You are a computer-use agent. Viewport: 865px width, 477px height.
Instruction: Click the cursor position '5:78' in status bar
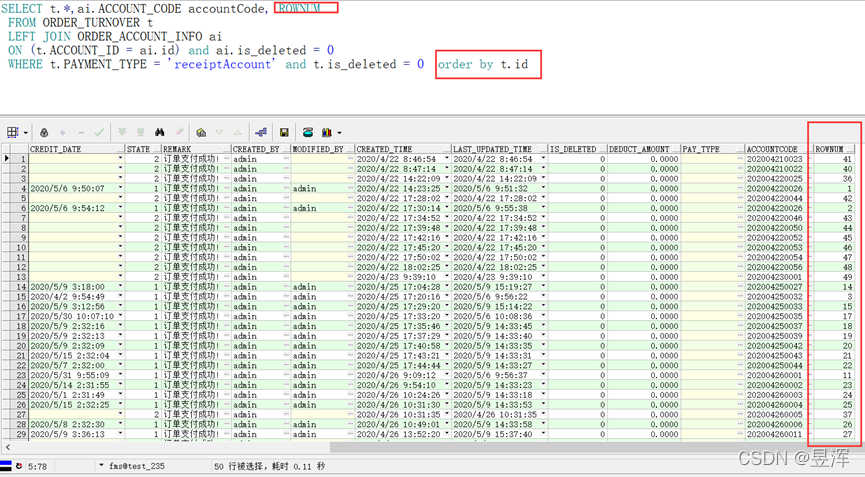[x=37, y=466]
